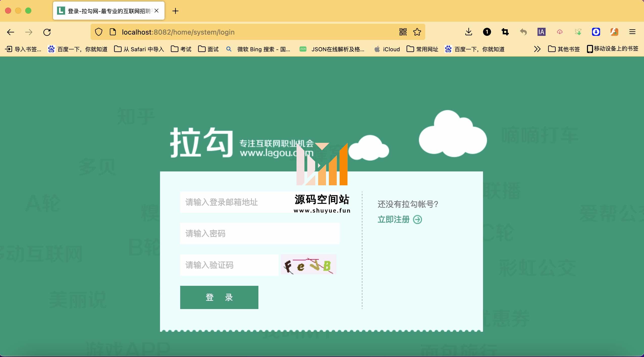Click the circled arrow beside 立即注册
The height and width of the screenshot is (357, 644).
[x=417, y=219]
